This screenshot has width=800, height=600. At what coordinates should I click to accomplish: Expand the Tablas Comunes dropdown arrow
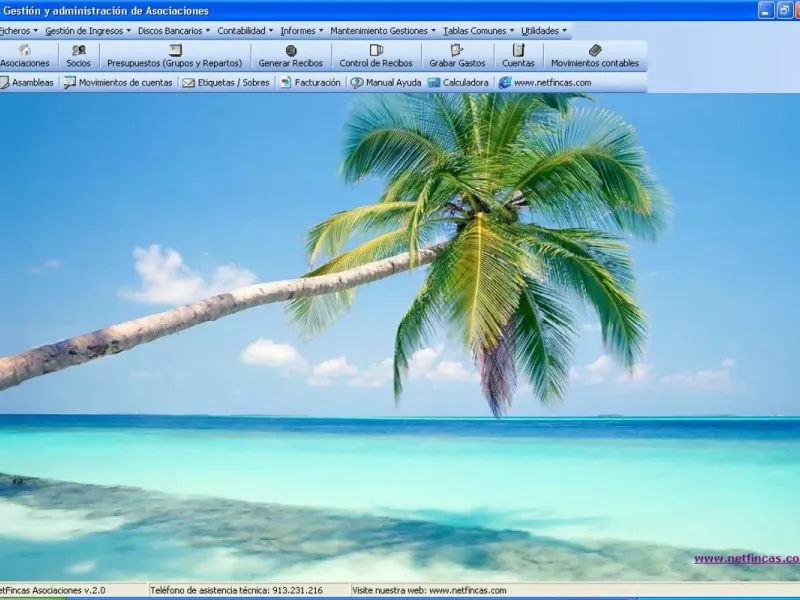coord(512,31)
